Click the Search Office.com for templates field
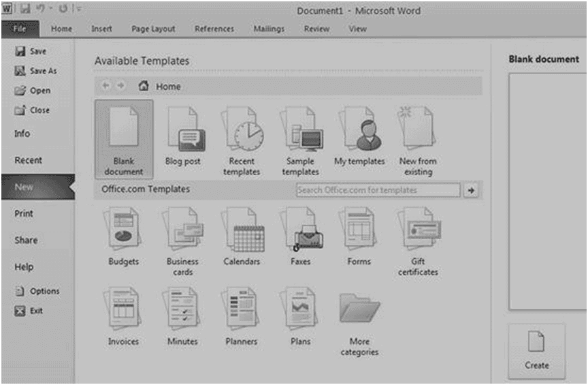The image size is (588, 385). click(x=378, y=190)
